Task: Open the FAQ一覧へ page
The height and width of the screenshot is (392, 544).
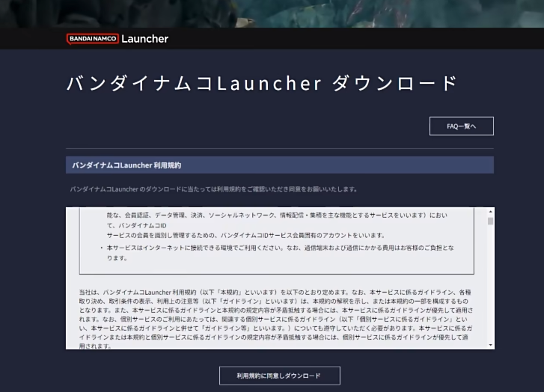Action: [x=461, y=126]
